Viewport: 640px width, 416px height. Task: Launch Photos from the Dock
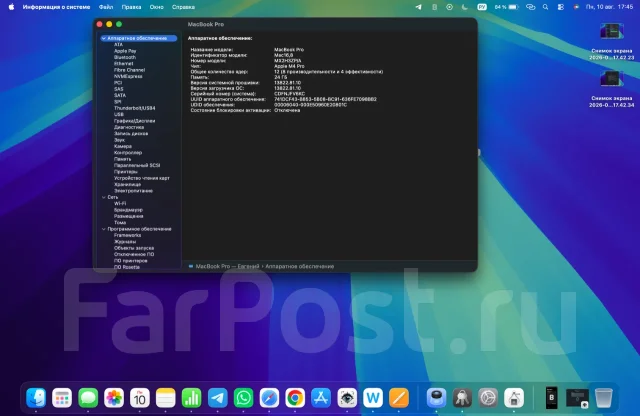[x=114, y=398]
